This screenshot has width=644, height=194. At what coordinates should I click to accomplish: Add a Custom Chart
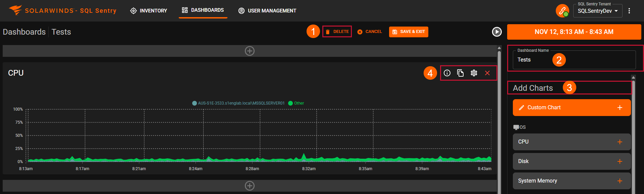tap(572, 108)
